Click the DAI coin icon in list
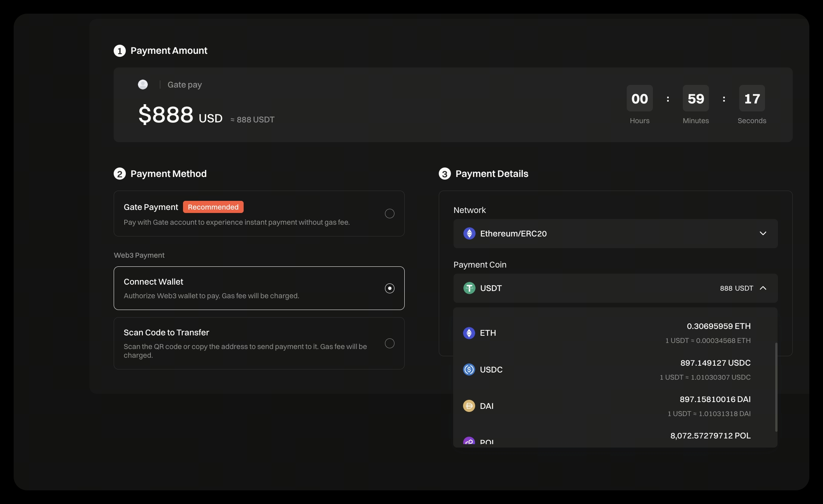 click(x=469, y=406)
